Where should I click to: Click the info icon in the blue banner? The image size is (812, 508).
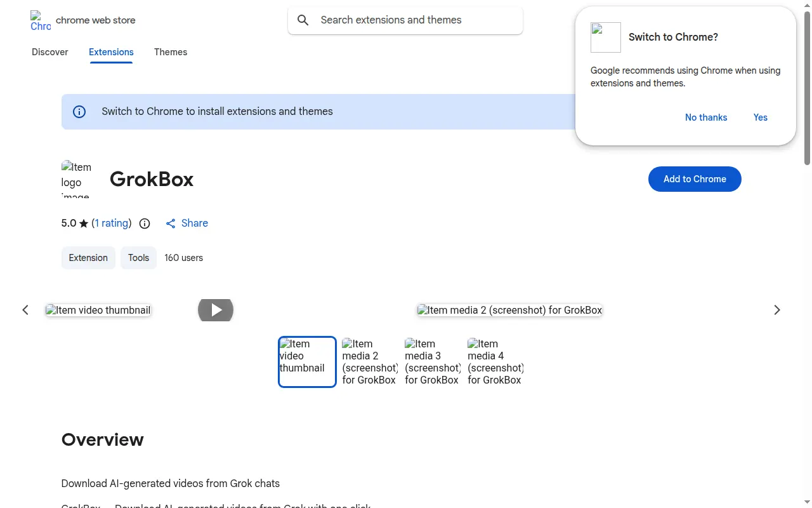(79, 112)
